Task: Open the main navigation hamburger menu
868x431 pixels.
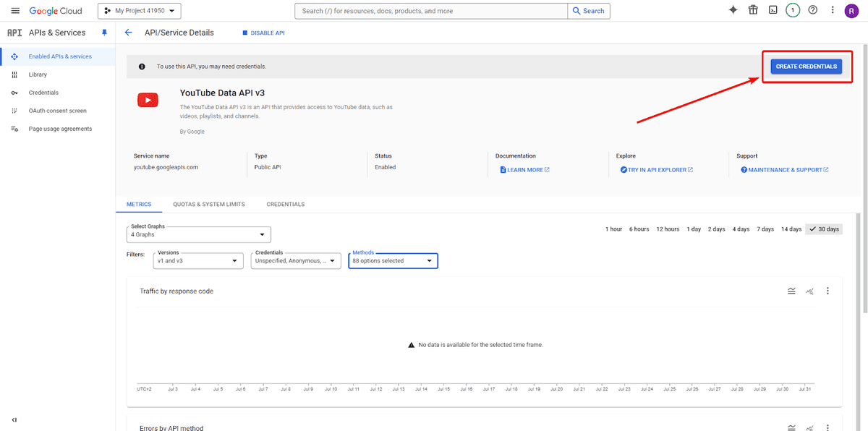Action: pos(15,11)
